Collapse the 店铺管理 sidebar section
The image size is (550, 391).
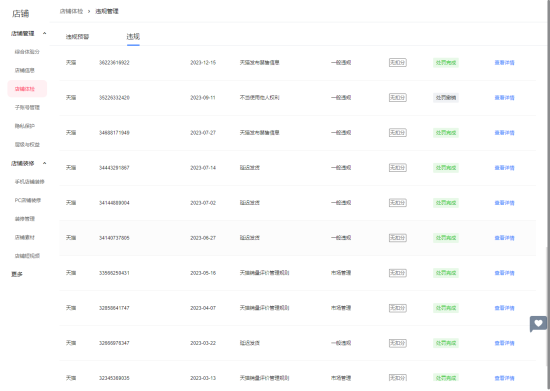point(45,33)
